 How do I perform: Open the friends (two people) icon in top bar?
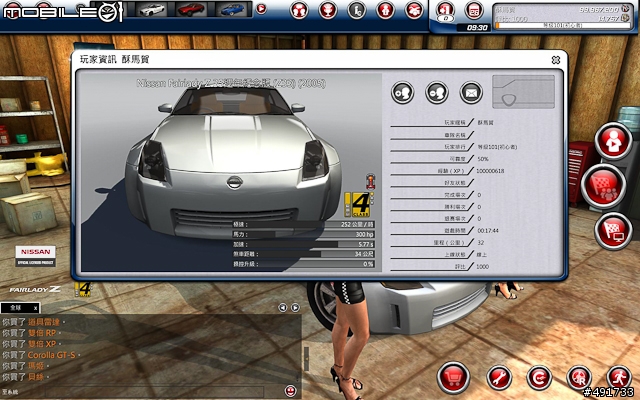(299, 10)
